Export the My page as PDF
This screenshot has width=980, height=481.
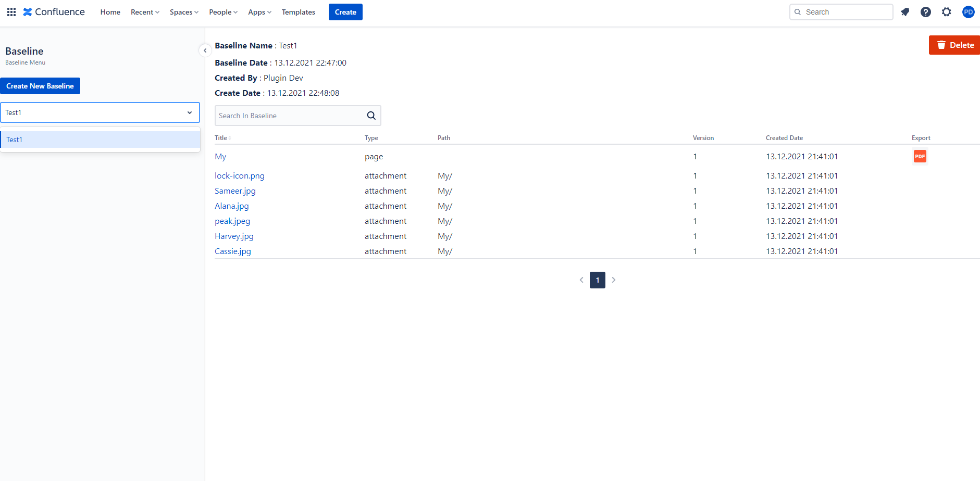[920, 156]
